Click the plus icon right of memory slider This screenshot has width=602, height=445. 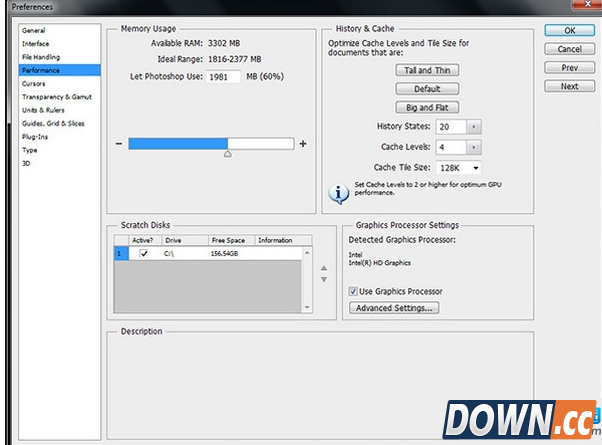click(x=303, y=144)
